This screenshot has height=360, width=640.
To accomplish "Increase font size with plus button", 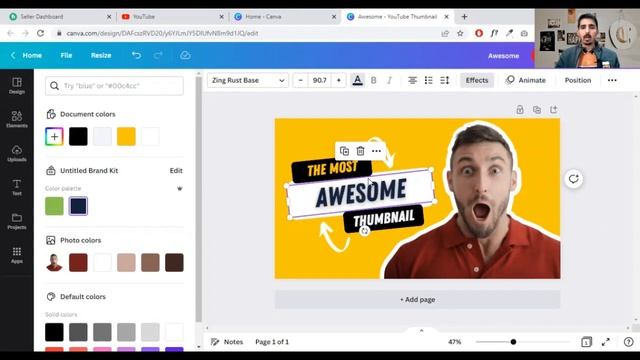I will click(338, 80).
